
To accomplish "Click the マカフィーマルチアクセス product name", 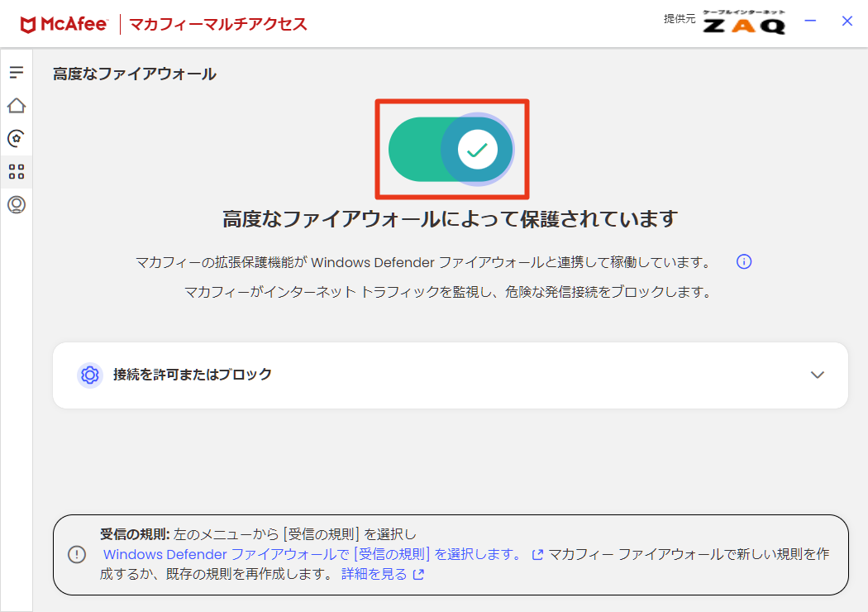I will [218, 24].
